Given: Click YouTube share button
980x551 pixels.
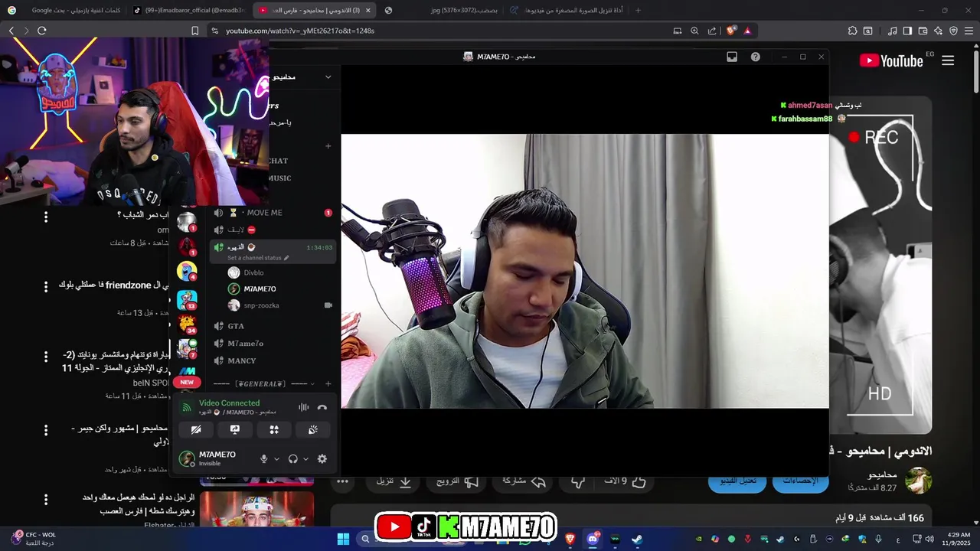Looking at the screenshot, I should [524, 481].
